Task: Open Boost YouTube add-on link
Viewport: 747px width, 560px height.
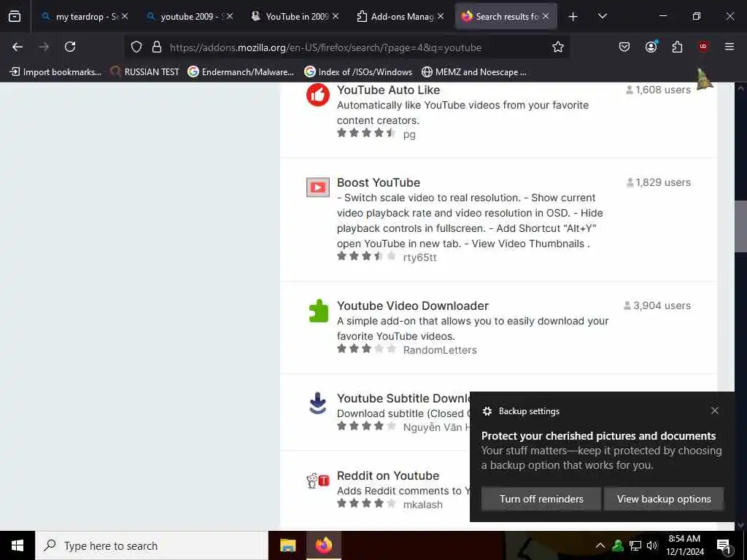Action: 379,183
